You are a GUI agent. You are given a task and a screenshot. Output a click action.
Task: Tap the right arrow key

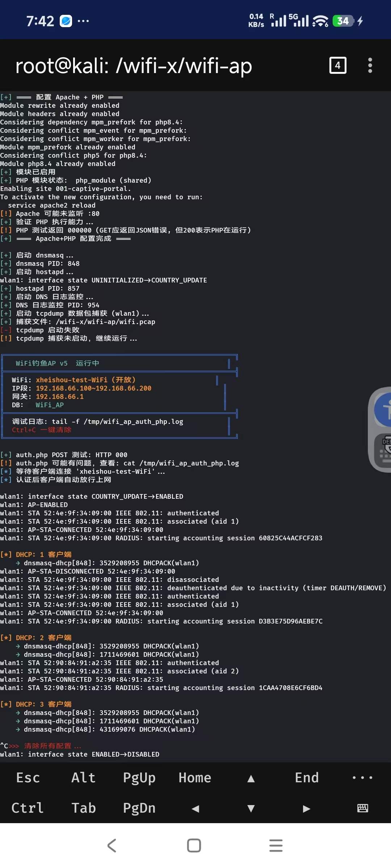coord(307,808)
